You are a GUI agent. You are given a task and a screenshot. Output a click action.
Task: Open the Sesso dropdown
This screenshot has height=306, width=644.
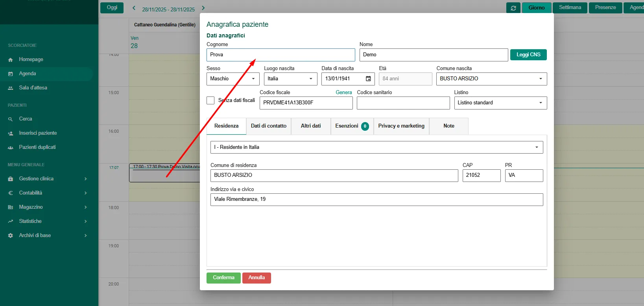[x=233, y=79]
